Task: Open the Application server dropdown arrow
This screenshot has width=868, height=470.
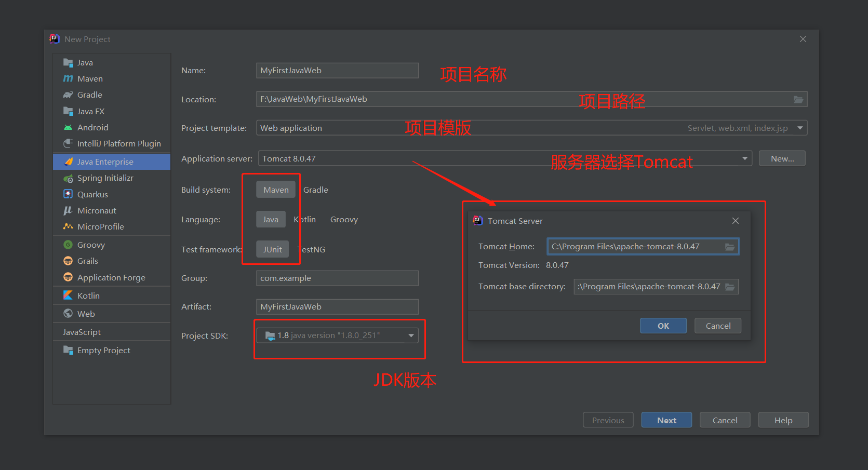Action: point(745,158)
